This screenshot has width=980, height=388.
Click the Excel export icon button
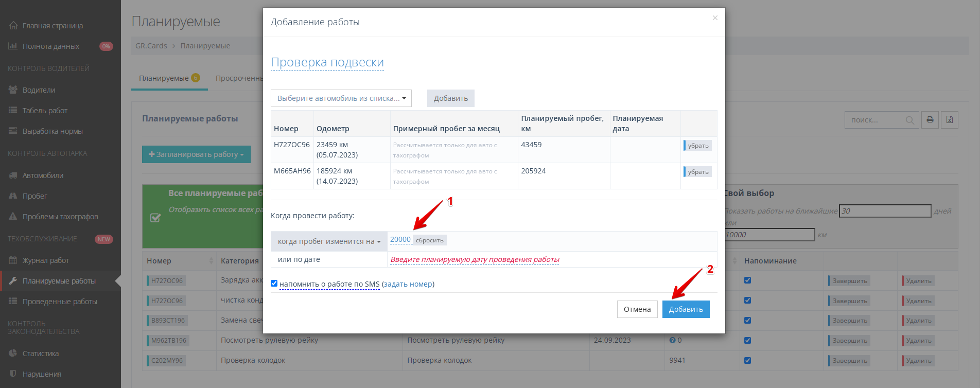pyautogui.click(x=949, y=120)
